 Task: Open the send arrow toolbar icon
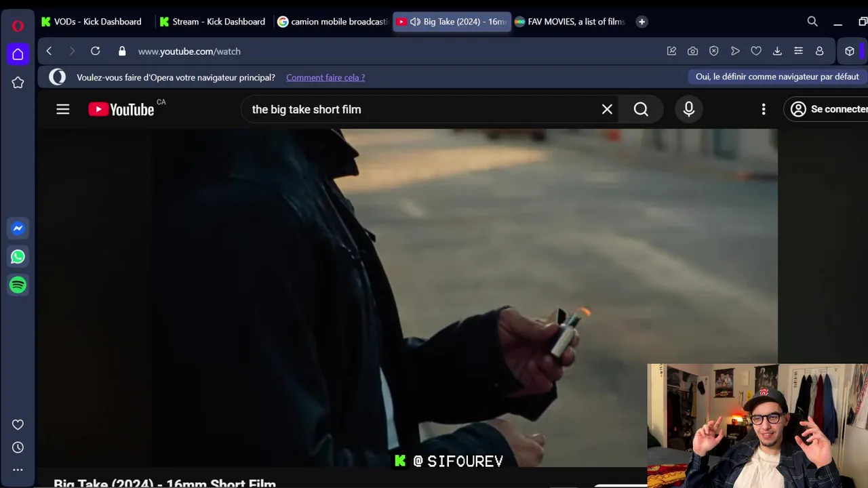[735, 51]
